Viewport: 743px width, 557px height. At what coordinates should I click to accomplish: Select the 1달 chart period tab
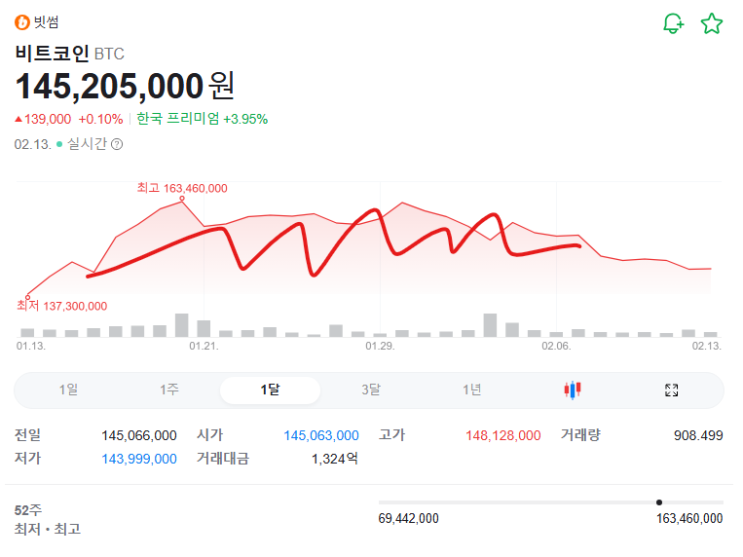pos(270,390)
